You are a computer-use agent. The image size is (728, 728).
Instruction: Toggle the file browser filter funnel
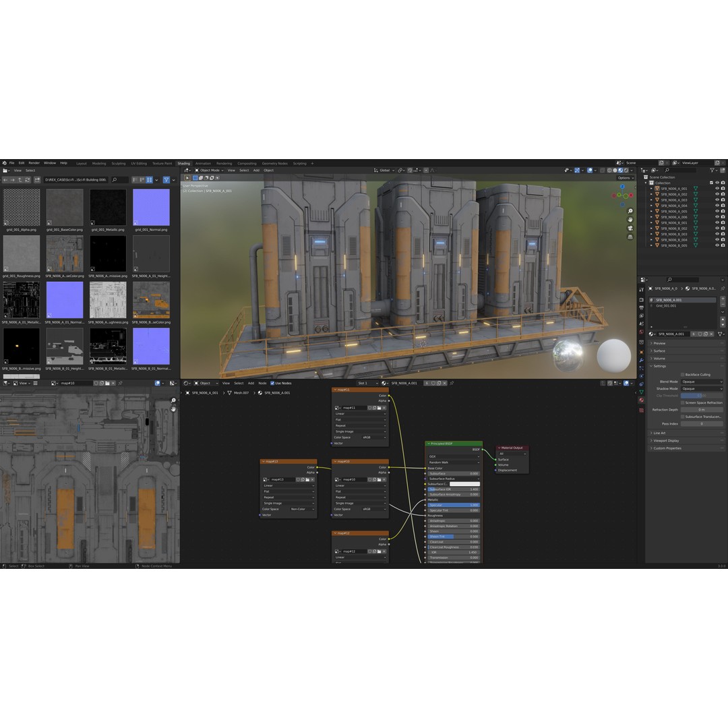(166, 180)
